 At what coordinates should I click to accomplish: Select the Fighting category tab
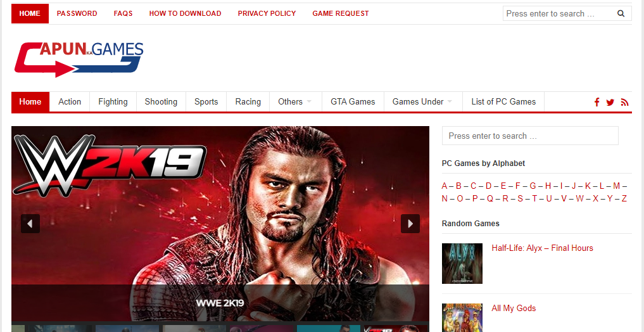point(113,102)
